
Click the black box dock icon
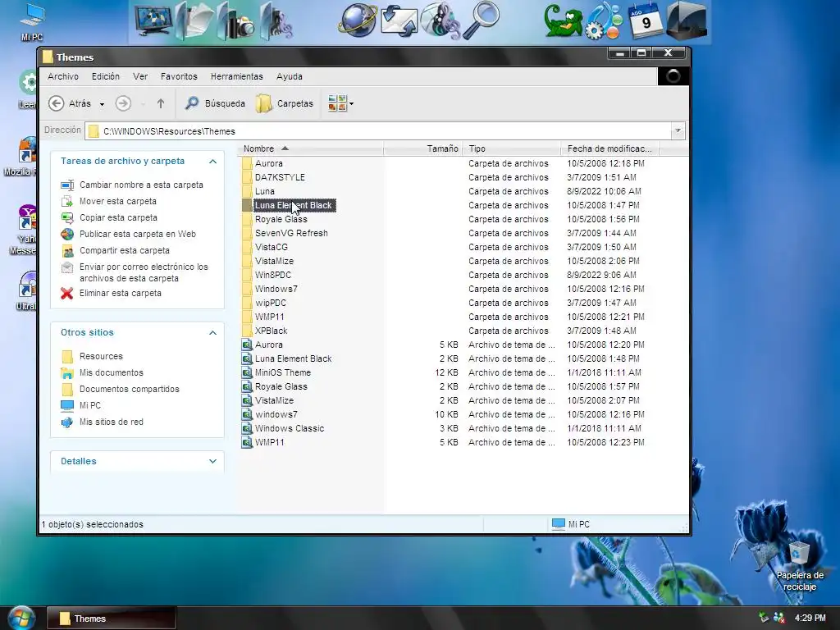[687, 21]
